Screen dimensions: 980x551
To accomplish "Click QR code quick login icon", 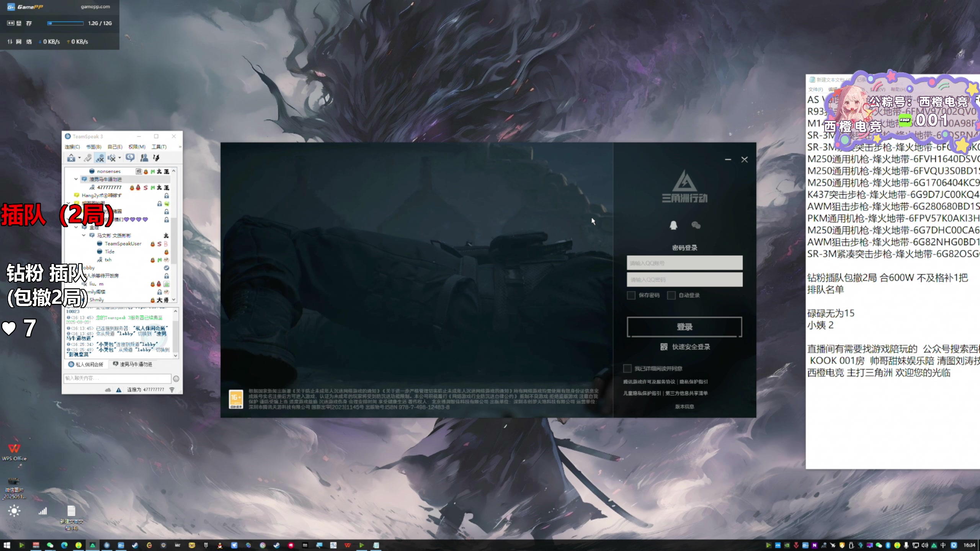I will [664, 347].
